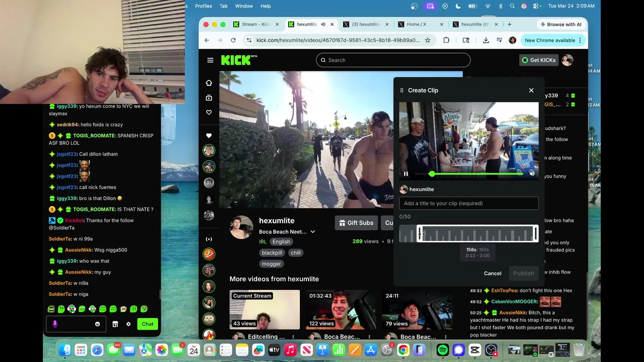
Task: Click the Gift Subs button
Action: tap(356, 223)
